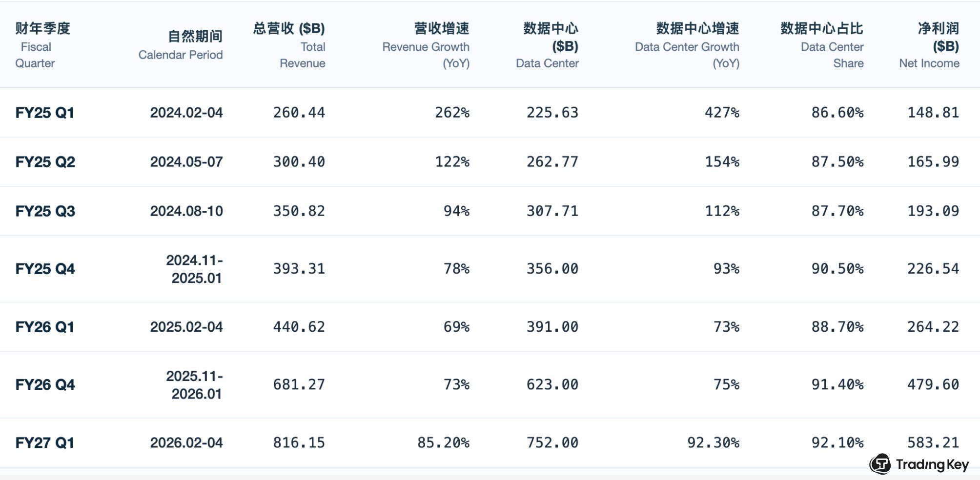Select the Calendar Period column header
The image size is (980, 480).
181,45
